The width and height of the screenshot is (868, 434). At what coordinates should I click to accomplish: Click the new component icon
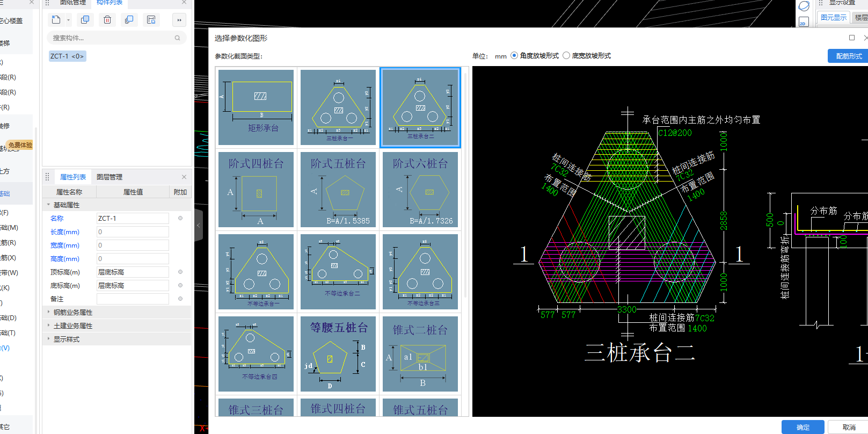pos(56,20)
